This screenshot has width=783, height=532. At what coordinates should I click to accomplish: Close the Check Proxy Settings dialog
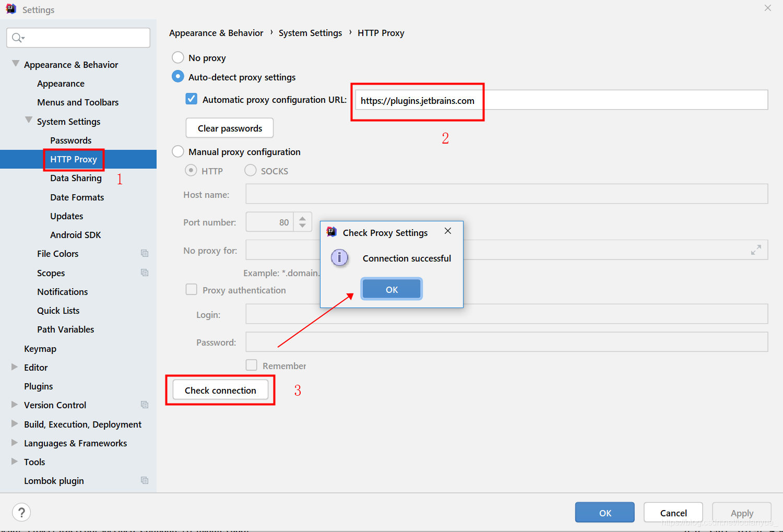tap(448, 231)
